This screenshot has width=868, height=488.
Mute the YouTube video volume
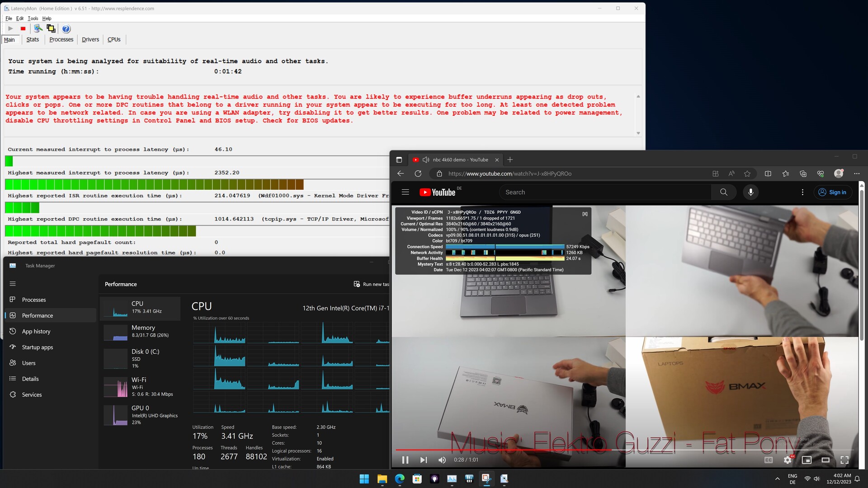coord(442,460)
